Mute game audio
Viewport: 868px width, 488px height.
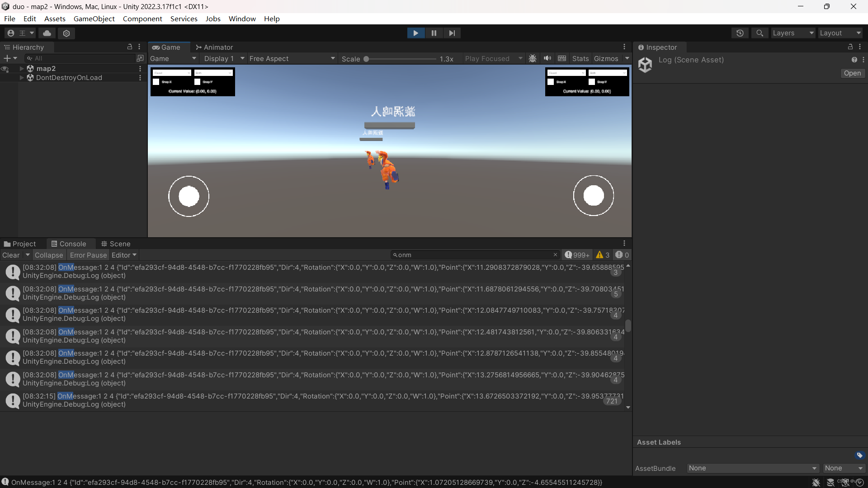tap(547, 58)
